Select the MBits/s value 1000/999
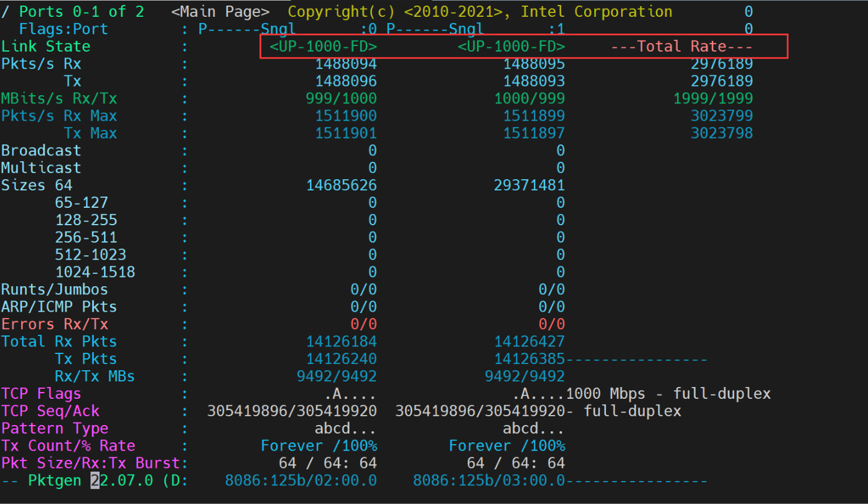 click(x=530, y=98)
